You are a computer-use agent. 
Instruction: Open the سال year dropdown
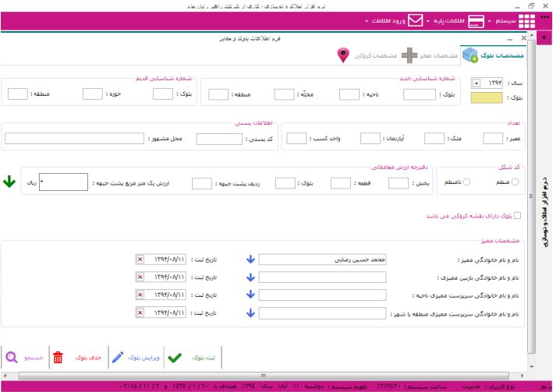477,82
